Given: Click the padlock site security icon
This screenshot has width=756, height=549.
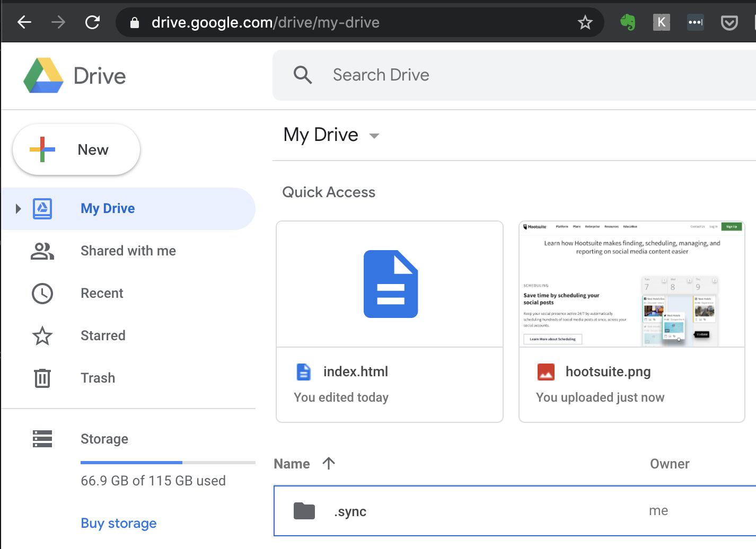Looking at the screenshot, I should tap(135, 22).
